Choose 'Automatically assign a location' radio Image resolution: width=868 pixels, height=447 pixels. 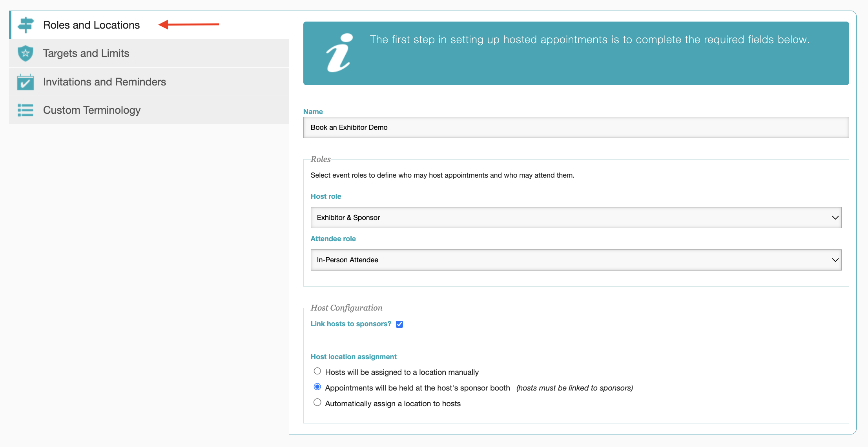tap(317, 403)
